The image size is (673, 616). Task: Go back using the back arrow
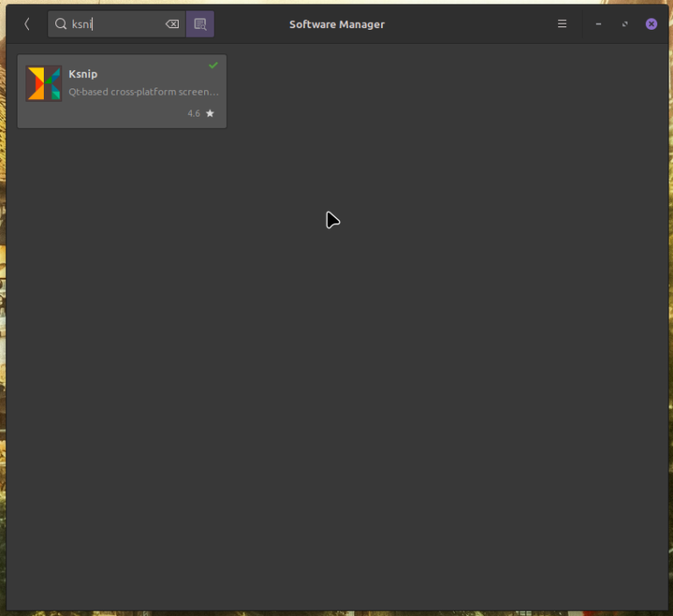point(27,24)
